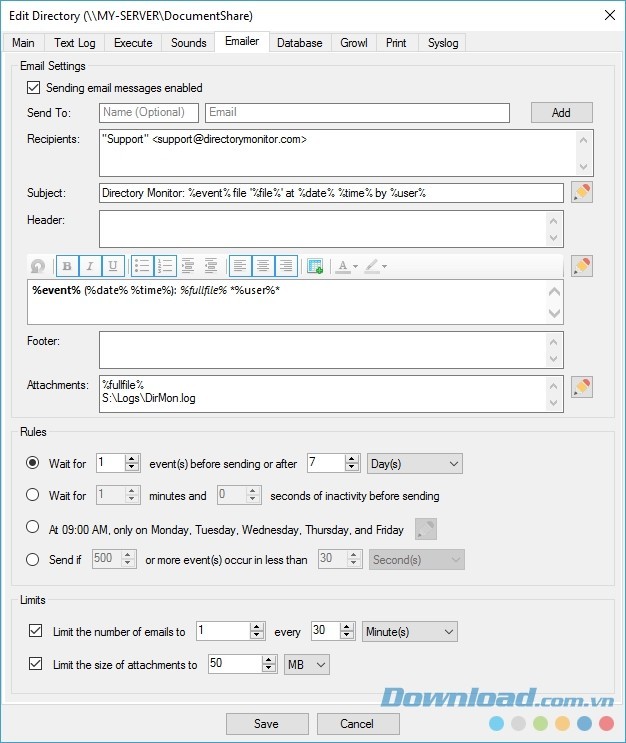626x743 pixels.
Task: Click the S:\Logs\DirMon.log attachment line
Action: pyautogui.click(x=149, y=398)
